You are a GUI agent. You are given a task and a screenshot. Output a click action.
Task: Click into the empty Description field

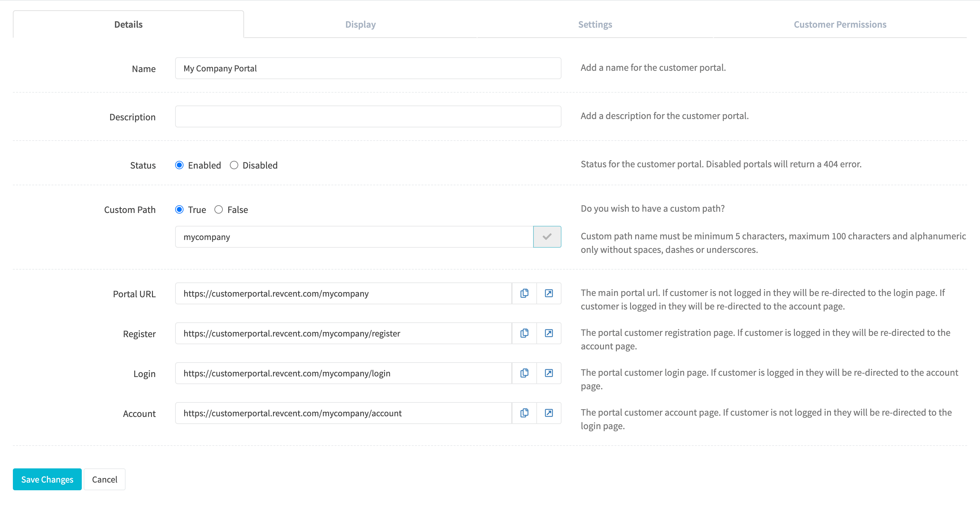[368, 116]
